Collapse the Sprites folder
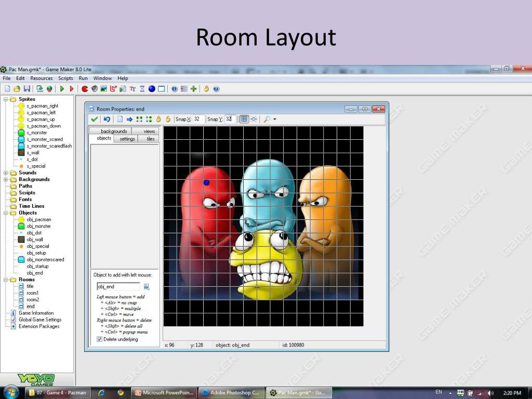532x399 pixels. (x=6, y=99)
